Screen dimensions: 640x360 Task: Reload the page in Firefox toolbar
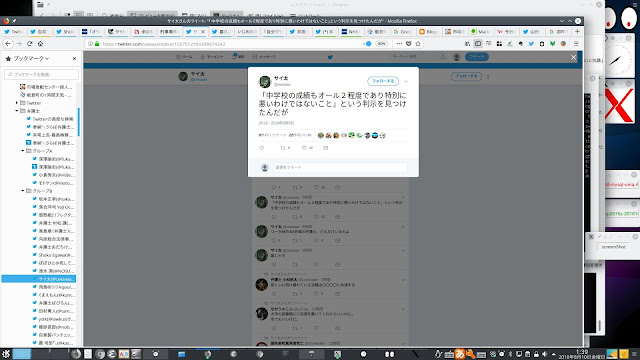click(x=29, y=44)
